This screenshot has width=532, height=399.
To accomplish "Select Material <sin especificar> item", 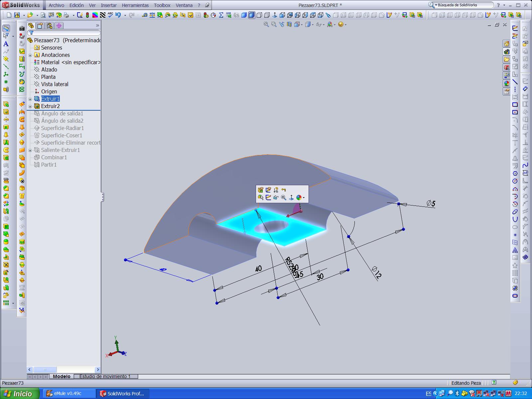I will click(x=71, y=62).
